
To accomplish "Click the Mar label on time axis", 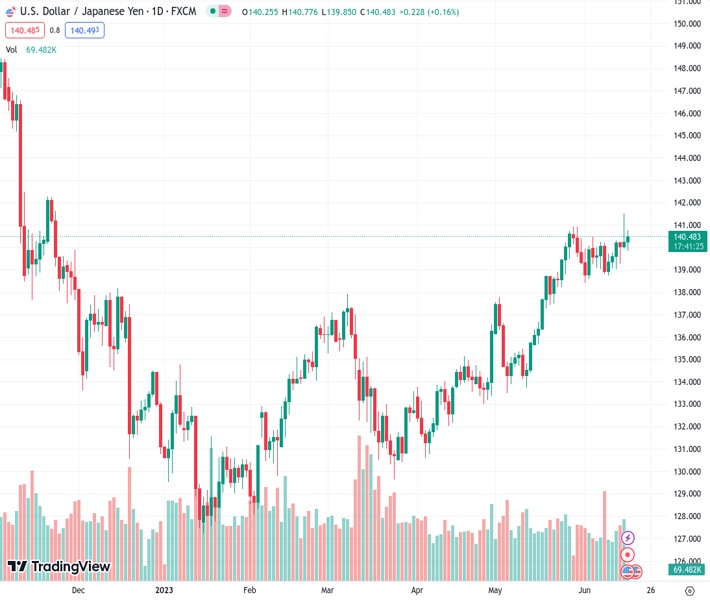I will tap(326, 591).
